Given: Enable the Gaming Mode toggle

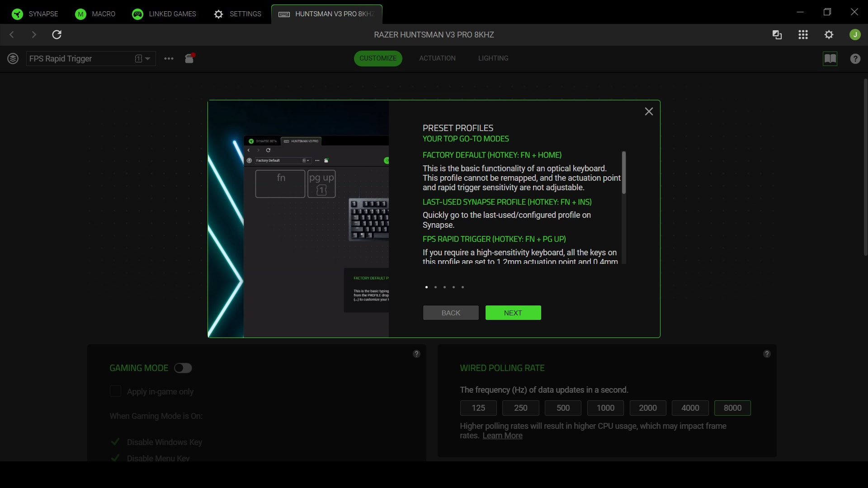Looking at the screenshot, I should click(x=183, y=368).
